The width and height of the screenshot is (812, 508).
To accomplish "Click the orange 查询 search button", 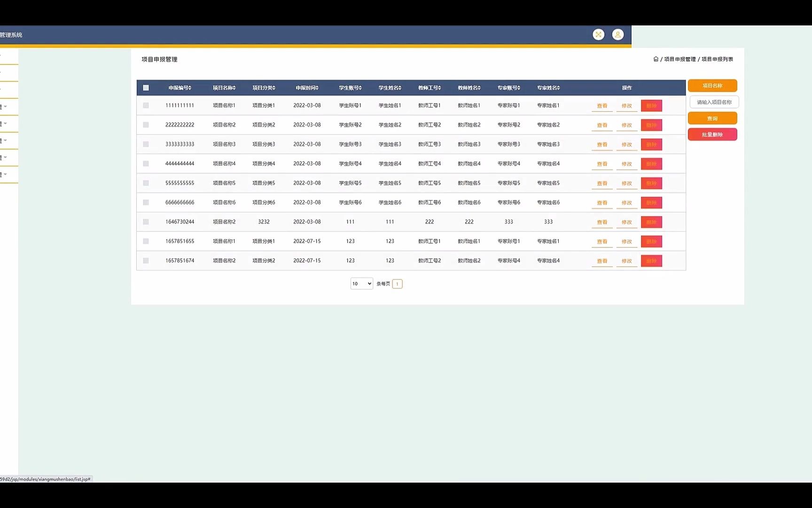I will click(712, 118).
